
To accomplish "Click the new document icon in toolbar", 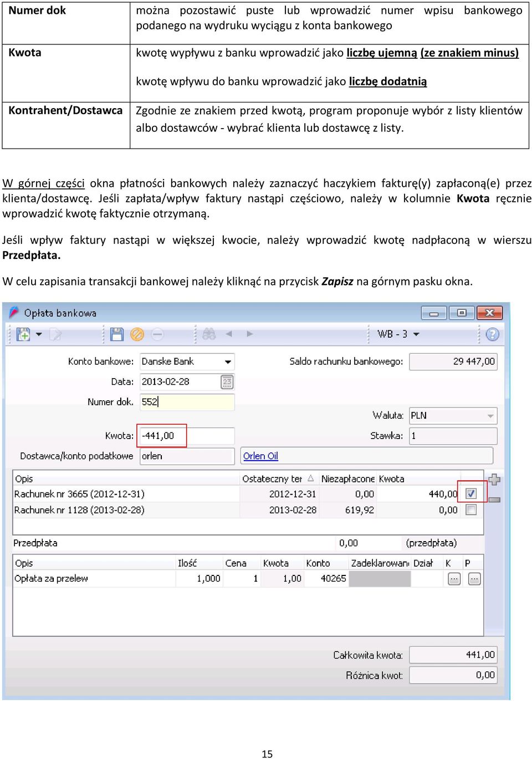I will click(23, 334).
